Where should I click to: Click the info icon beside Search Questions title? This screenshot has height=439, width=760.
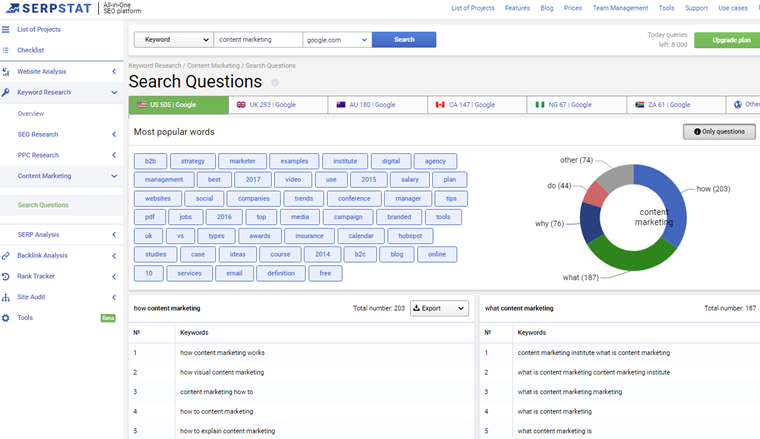pyautogui.click(x=275, y=83)
